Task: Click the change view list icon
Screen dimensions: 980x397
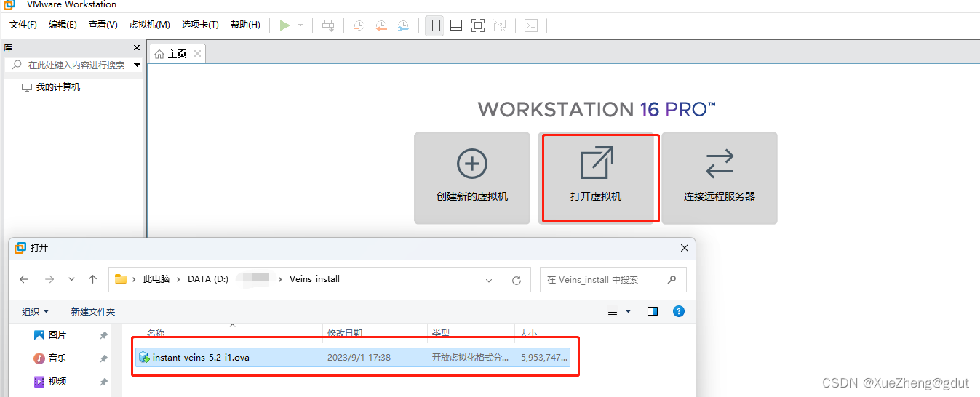Action: click(x=613, y=311)
